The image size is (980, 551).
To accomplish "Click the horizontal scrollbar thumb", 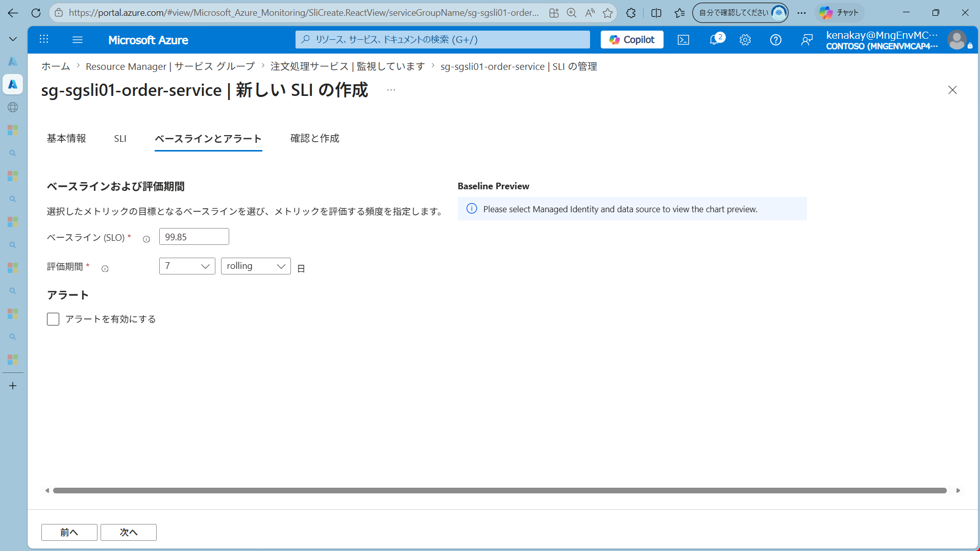I will click(500, 491).
